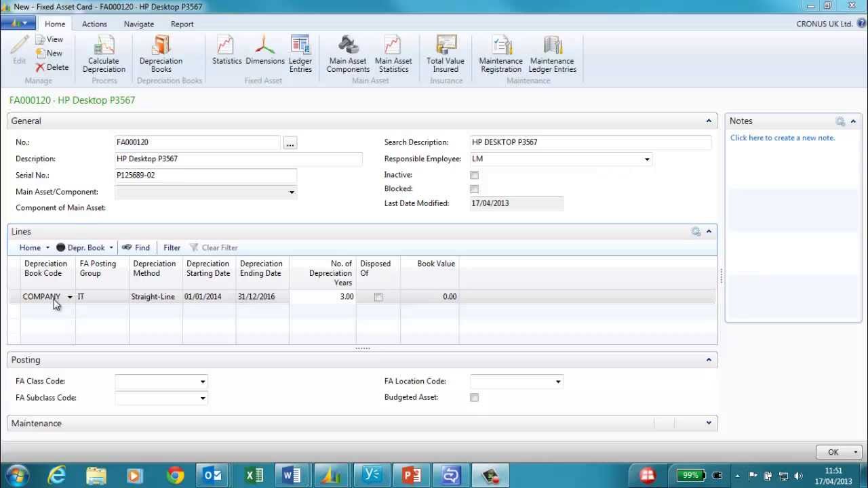868x488 pixels.
Task: Open Maintenance Registration
Action: (500, 54)
